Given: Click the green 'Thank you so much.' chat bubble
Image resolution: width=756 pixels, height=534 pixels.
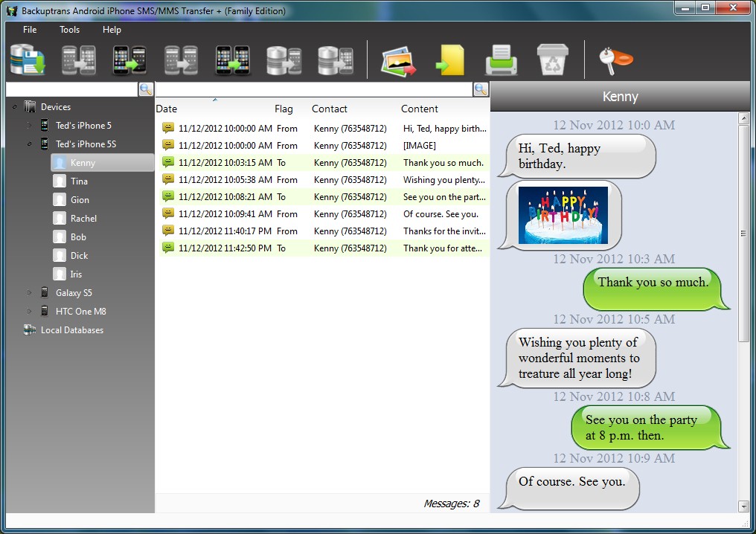Looking at the screenshot, I should point(656,289).
